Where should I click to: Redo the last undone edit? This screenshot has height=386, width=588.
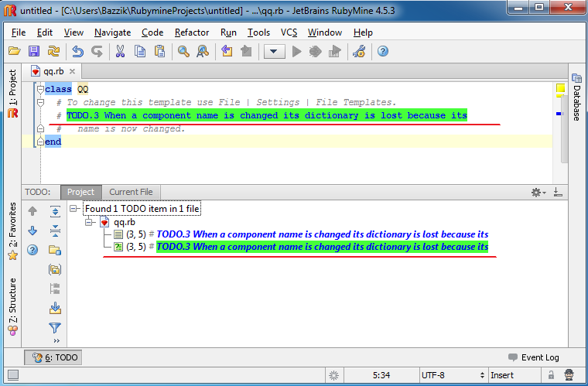point(97,51)
